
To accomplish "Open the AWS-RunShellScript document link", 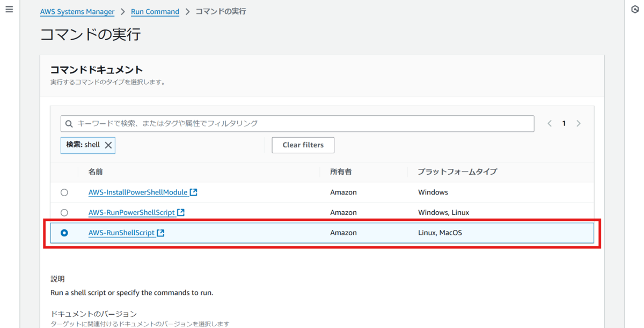I will (121, 233).
